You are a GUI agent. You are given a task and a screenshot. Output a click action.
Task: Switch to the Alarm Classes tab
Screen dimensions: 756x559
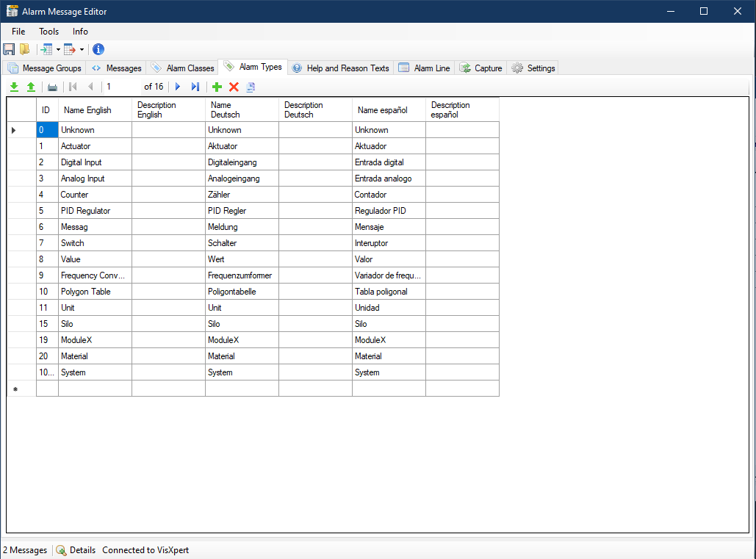[x=182, y=67]
